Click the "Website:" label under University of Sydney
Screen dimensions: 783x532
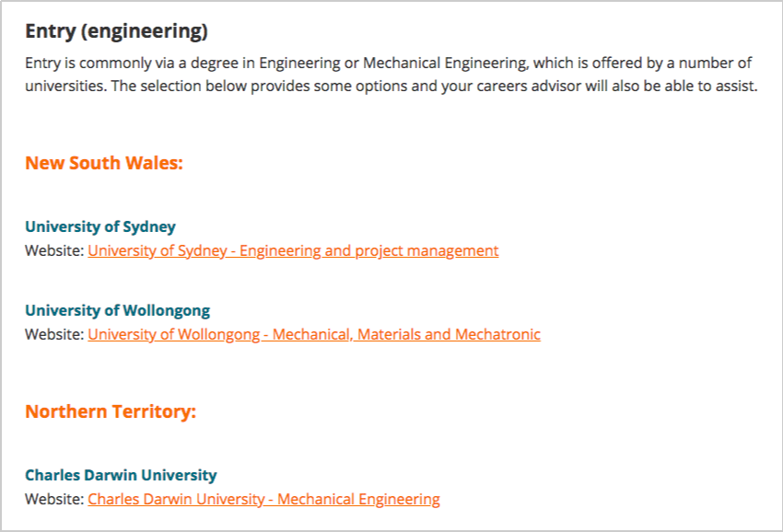pos(54,250)
